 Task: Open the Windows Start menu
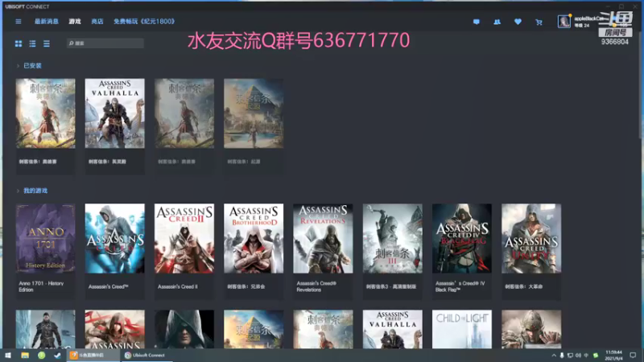[x=8, y=355]
